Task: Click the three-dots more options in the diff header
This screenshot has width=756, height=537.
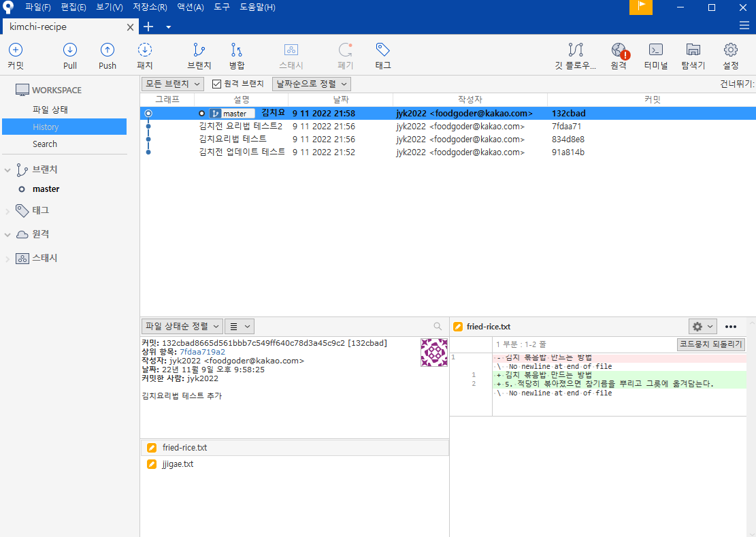Action: 730,326
